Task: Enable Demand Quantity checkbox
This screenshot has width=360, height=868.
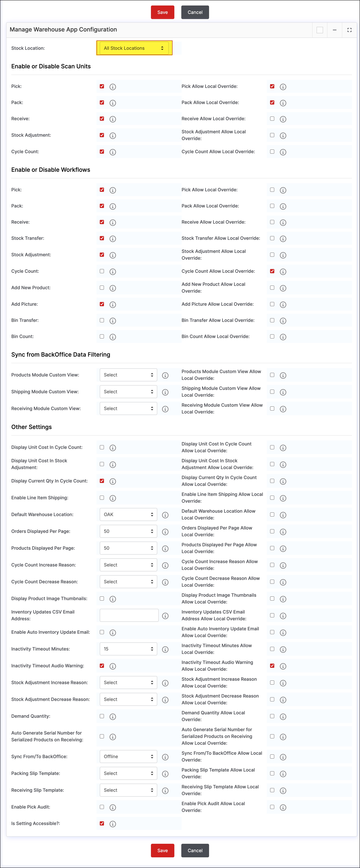Action: (102, 716)
